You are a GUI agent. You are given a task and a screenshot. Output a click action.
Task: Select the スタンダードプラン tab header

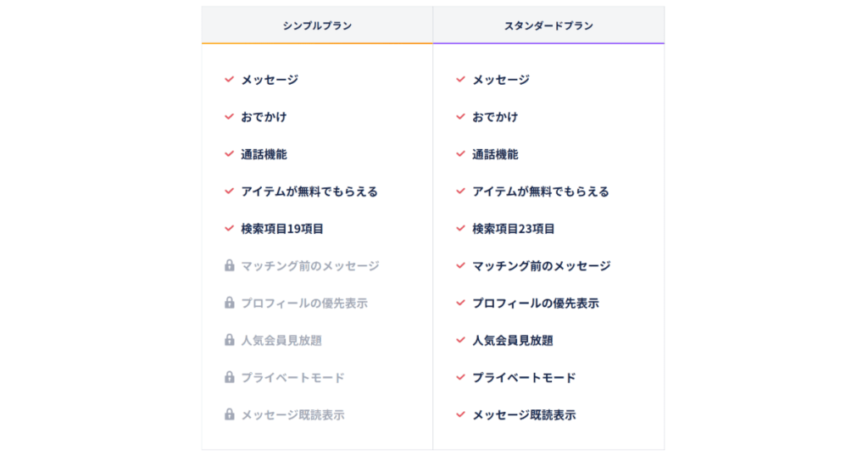click(x=548, y=25)
